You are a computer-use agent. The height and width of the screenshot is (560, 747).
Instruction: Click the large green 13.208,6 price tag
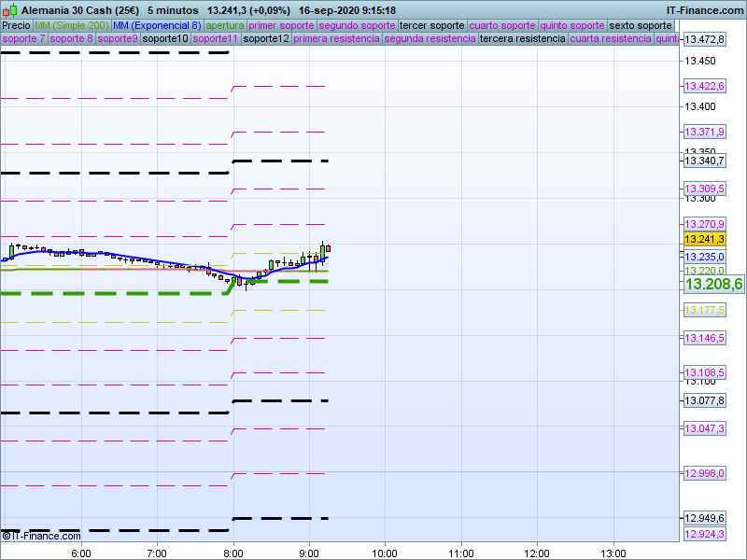[x=713, y=285]
